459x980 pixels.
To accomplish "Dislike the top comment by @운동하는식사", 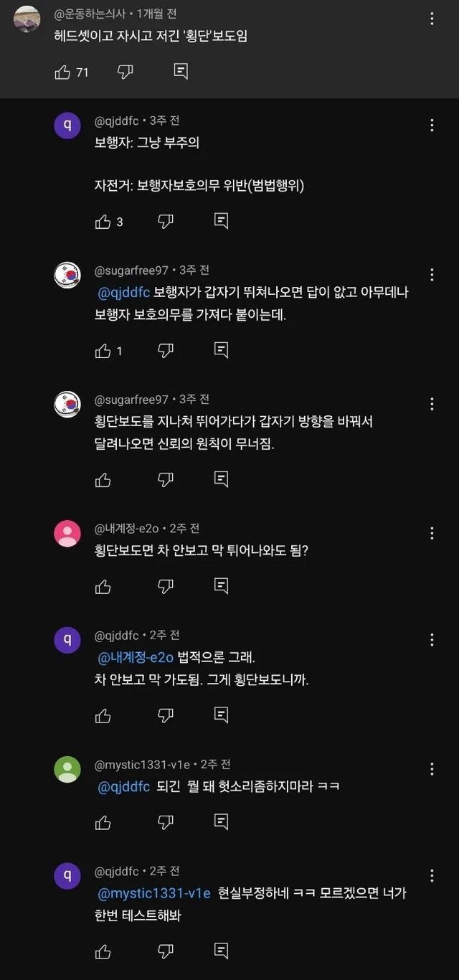I will [x=126, y=72].
